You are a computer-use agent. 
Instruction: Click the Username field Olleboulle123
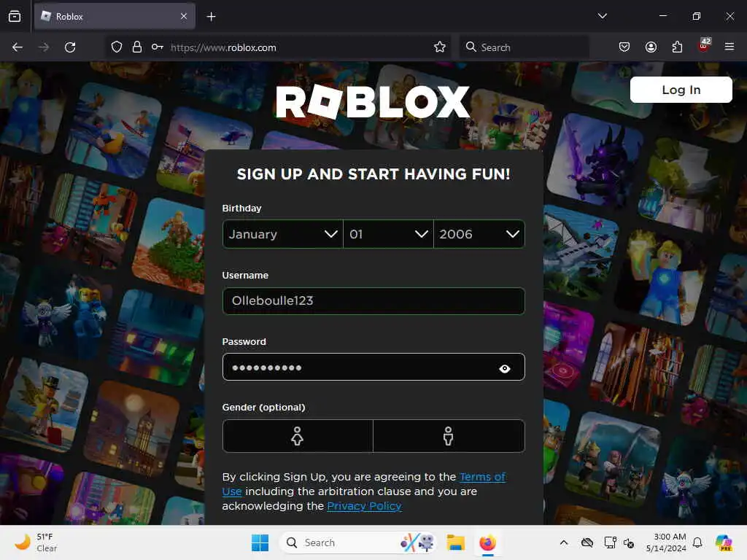click(373, 300)
